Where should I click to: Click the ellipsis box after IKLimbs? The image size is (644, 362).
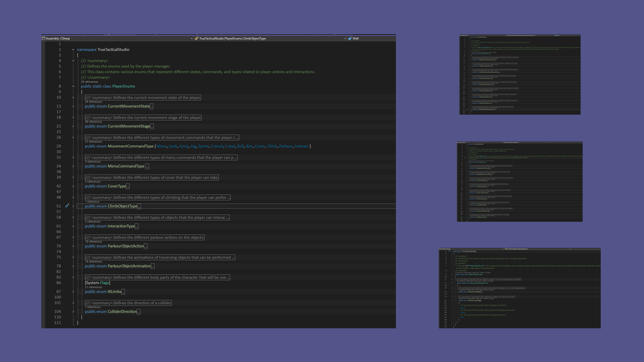(123, 292)
